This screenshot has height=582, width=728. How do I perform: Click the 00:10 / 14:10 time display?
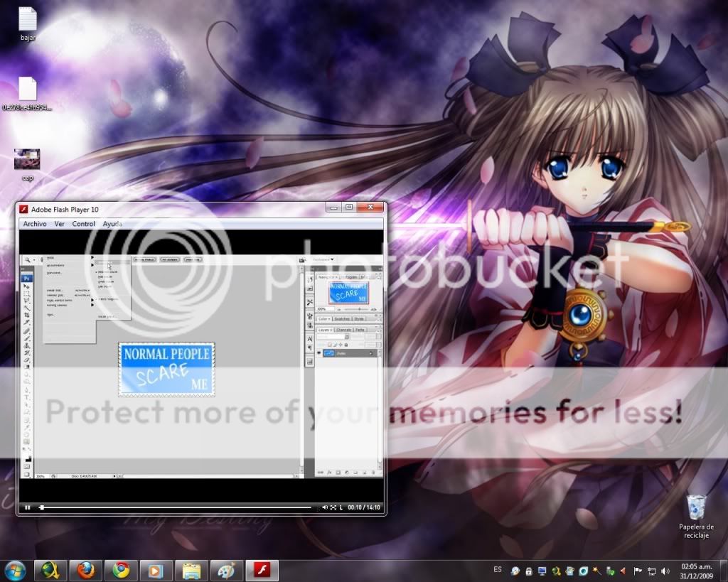[364, 508]
